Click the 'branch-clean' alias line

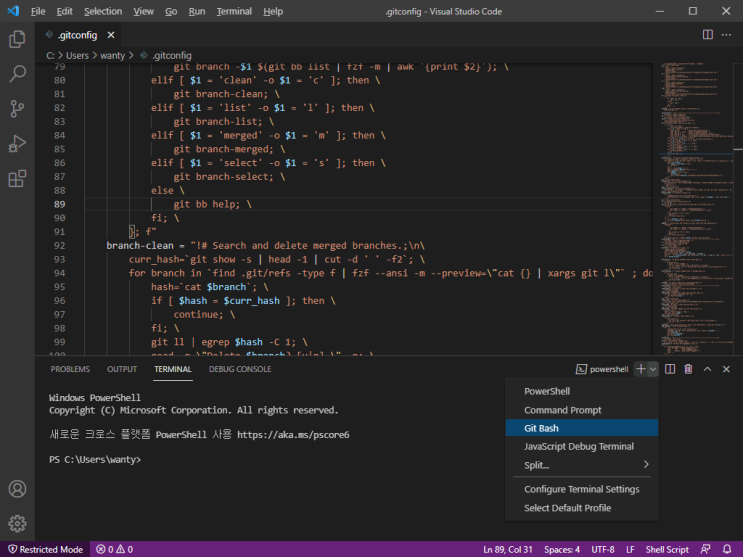265,246
